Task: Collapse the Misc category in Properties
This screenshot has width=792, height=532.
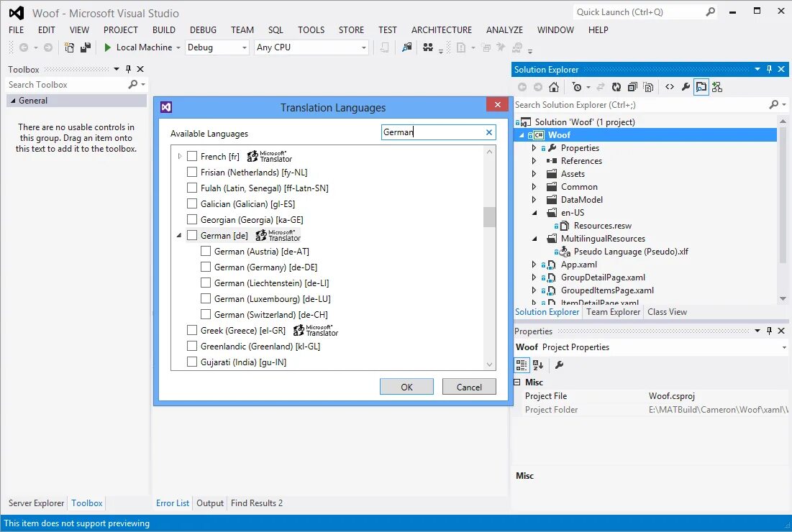Action: [516, 382]
